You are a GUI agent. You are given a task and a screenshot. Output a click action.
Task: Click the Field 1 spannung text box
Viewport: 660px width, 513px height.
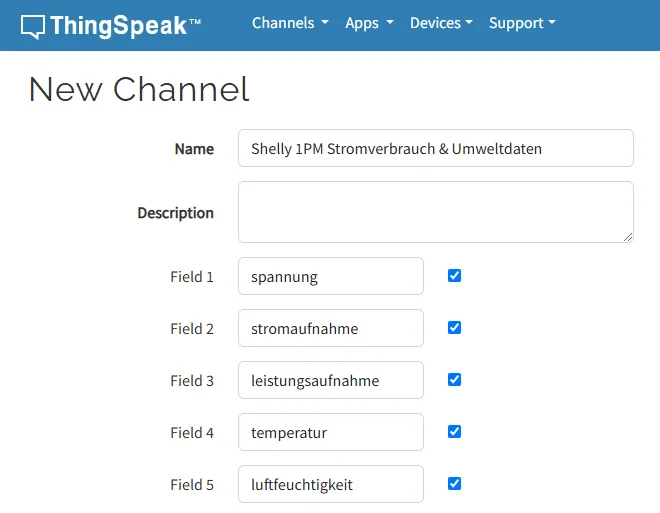[x=330, y=276]
